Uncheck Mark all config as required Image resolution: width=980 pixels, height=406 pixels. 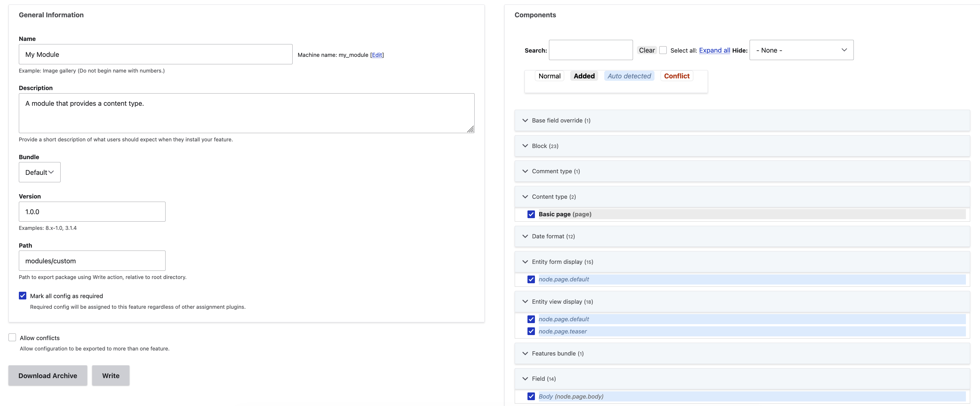pos(22,296)
